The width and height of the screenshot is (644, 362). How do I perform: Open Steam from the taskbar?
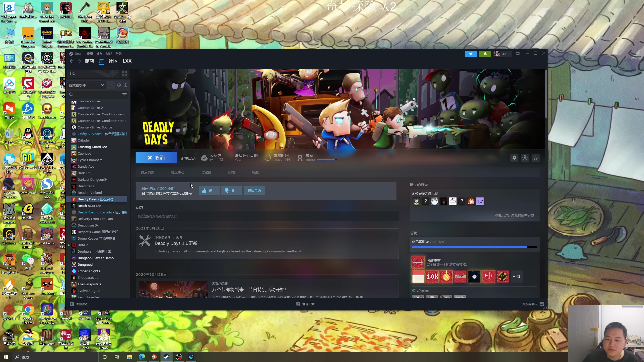[166, 357]
